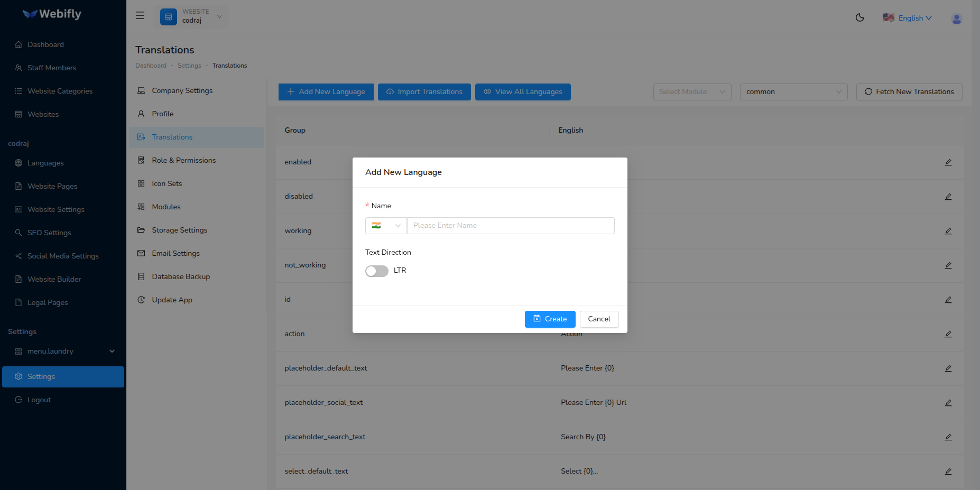Collapse the sidebar navigation with the menu toggle
The height and width of the screenshot is (490, 980).
coord(140,15)
